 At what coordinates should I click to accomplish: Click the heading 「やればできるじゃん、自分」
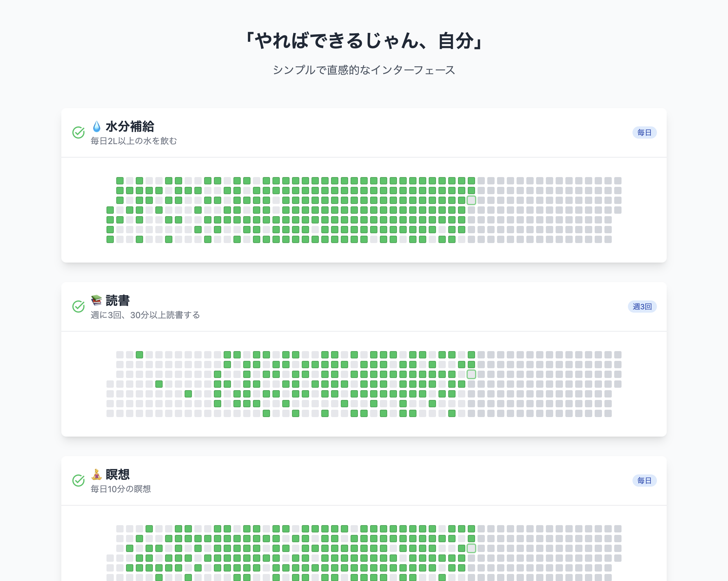364,41
